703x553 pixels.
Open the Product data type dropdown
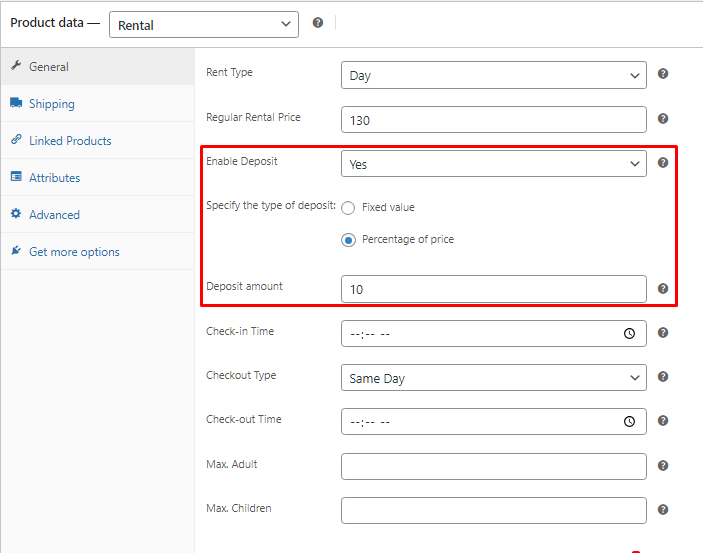coord(204,25)
